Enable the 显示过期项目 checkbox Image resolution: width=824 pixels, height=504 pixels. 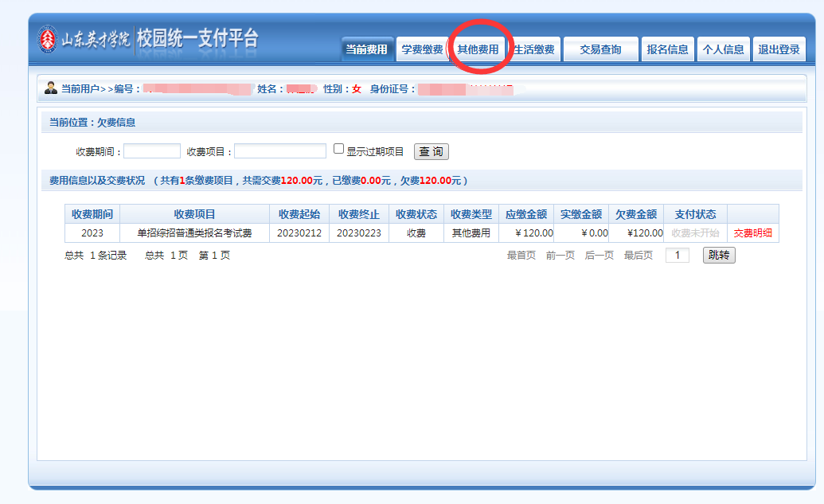tap(338, 149)
